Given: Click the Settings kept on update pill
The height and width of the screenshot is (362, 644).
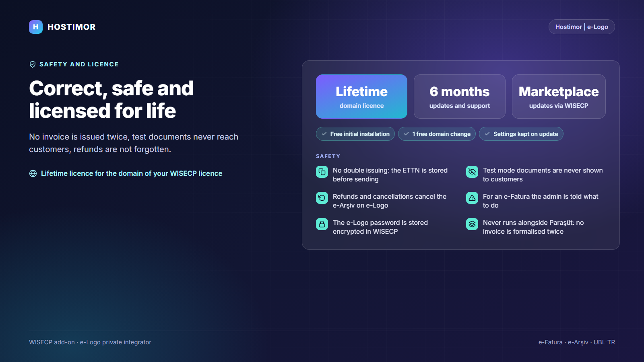Looking at the screenshot, I should click(521, 134).
